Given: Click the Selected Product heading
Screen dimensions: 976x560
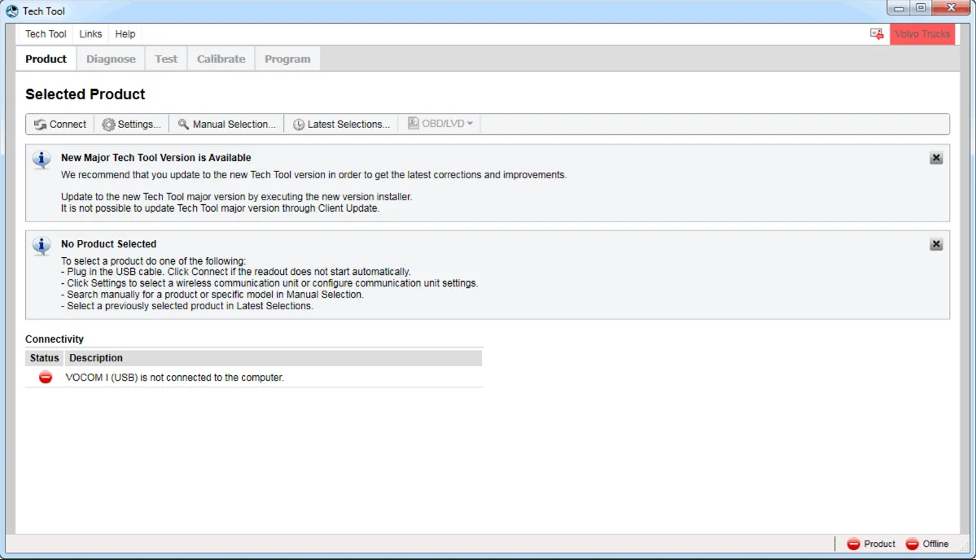Looking at the screenshot, I should tap(85, 94).
